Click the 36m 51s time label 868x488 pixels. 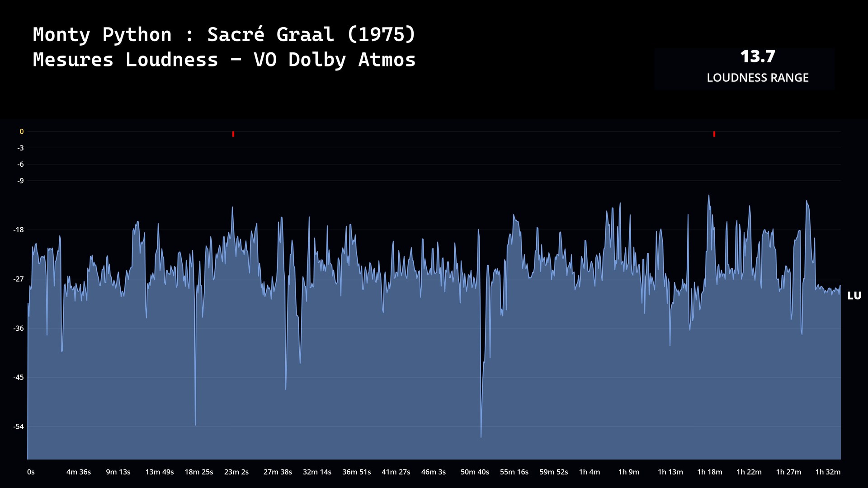pos(357,472)
